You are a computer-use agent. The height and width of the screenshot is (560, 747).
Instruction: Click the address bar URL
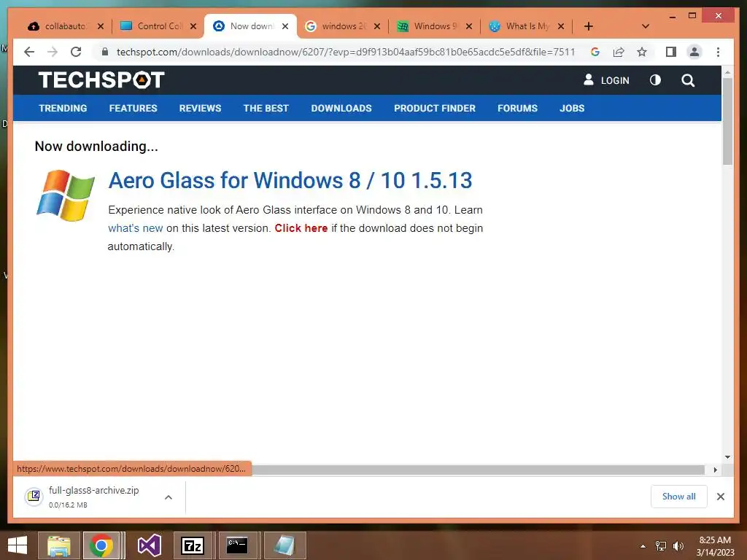tap(346, 52)
